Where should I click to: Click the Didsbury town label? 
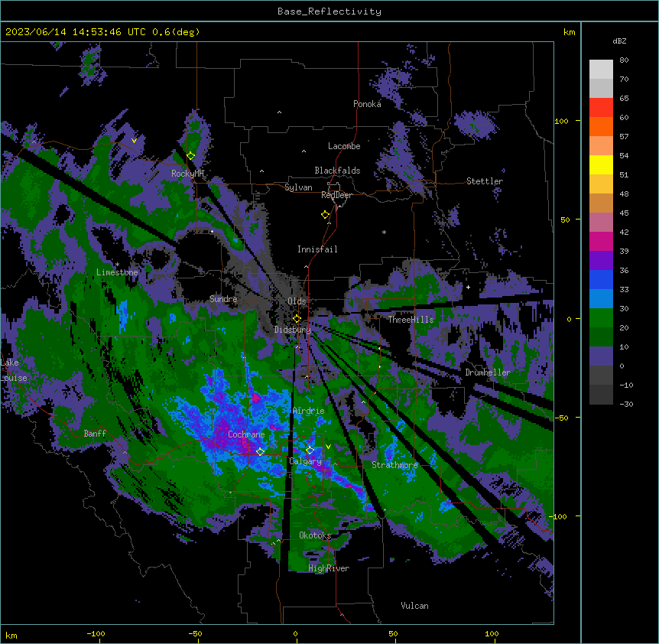293,330
